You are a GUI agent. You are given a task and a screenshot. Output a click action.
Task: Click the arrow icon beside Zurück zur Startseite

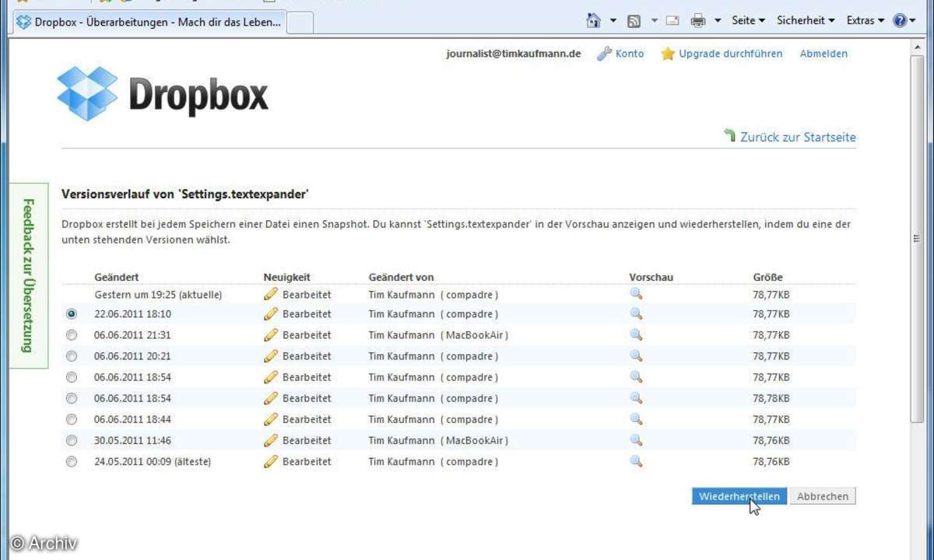(x=729, y=136)
